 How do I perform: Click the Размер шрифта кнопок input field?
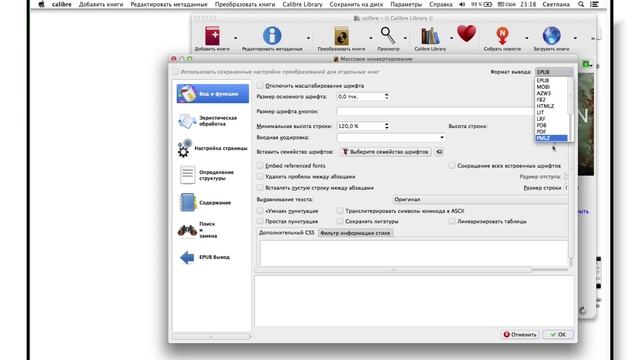coord(436,111)
